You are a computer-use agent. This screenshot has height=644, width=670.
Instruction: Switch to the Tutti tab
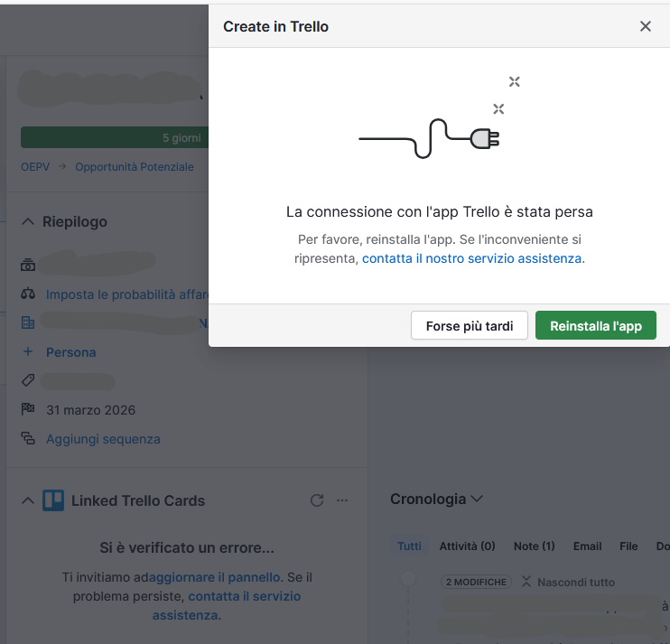tap(409, 546)
